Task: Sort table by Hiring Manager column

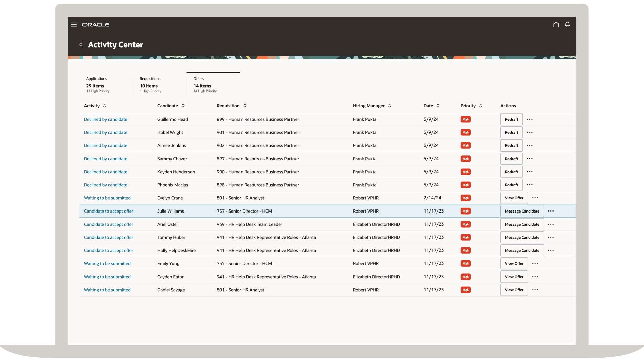Action: click(x=390, y=106)
